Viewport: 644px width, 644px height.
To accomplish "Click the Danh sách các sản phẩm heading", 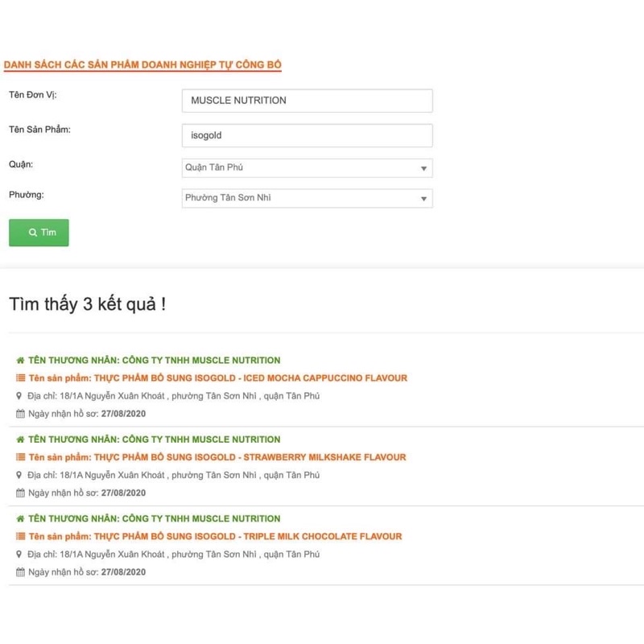I will 142,64.
